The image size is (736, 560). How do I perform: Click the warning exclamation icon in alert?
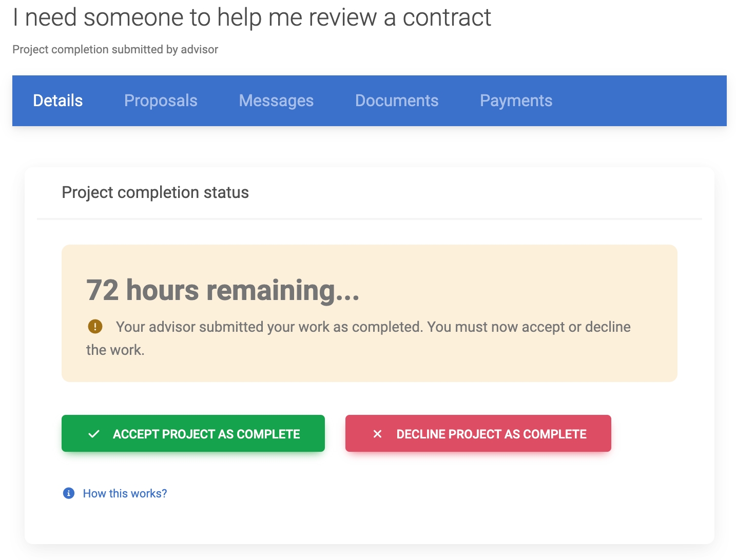pyautogui.click(x=95, y=326)
